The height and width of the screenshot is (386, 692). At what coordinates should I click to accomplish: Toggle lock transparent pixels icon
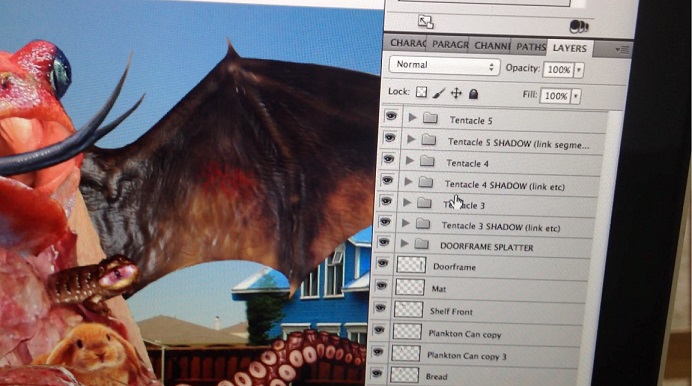pos(421,92)
